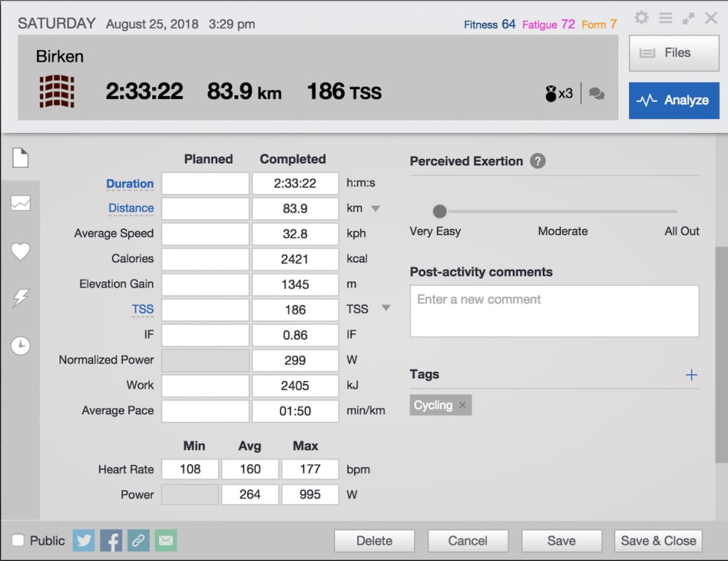Click the Distance label link
This screenshot has width=728, height=561.
click(131, 208)
